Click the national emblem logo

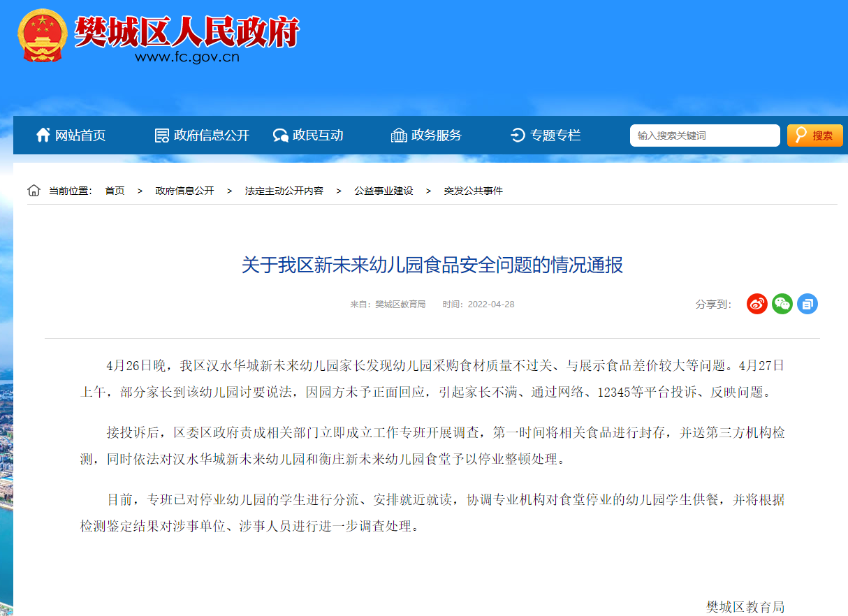42,35
